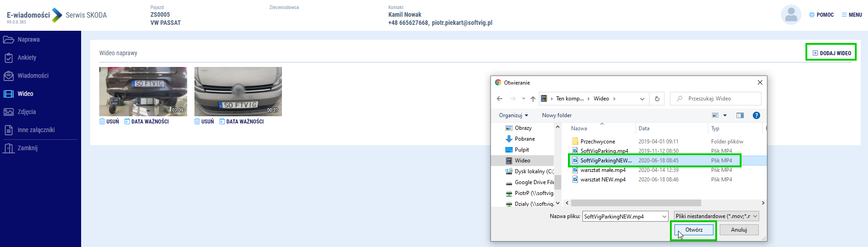Expand the Organizuj dropdown
The image size is (868, 247).
click(513, 115)
